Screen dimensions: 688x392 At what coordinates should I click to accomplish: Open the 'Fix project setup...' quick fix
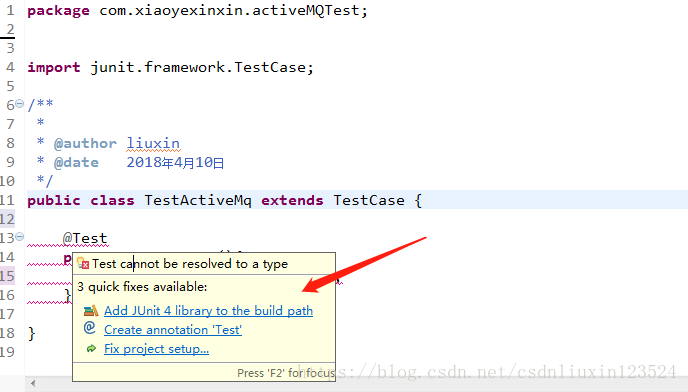(x=156, y=349)
